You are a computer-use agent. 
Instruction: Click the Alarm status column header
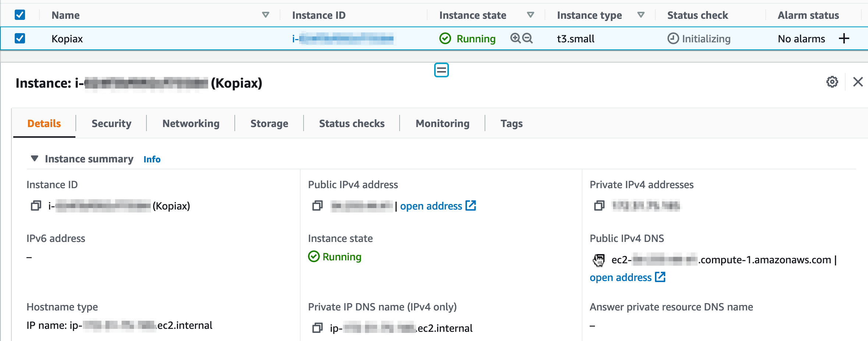[x=808, y=15]
